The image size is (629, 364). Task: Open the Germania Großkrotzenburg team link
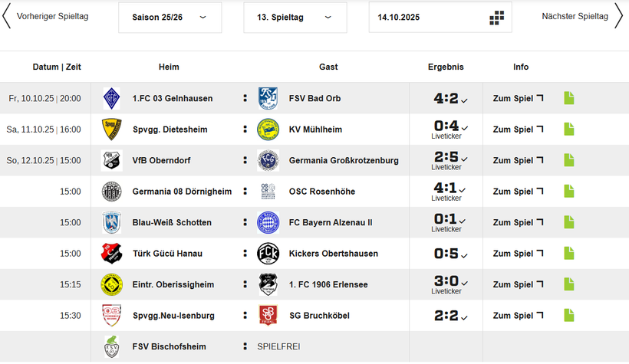tap(344, 161)
